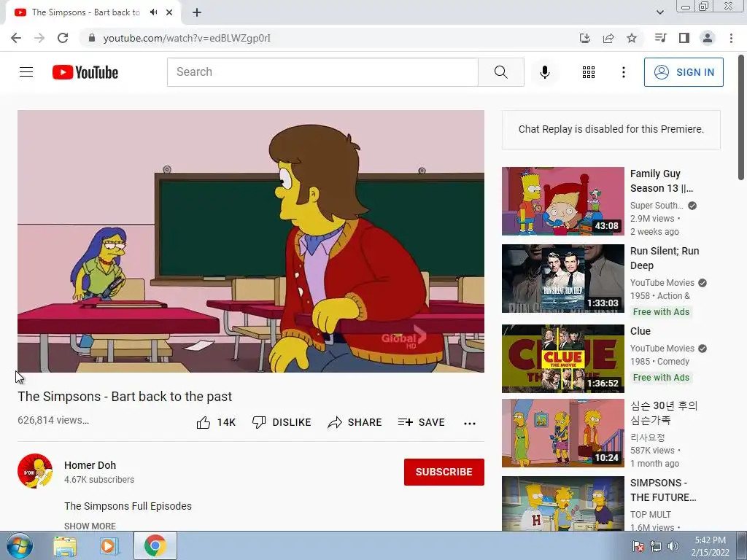Bookmark this page with star icon
Viewport: 747px width, 560px height.
pyautogui.click(x=632, y=38)
